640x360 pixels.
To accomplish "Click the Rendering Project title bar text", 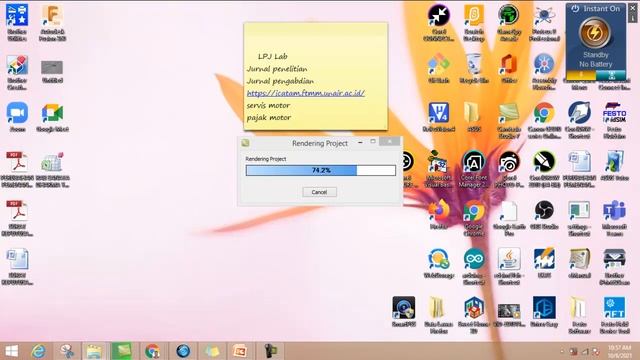I will pyautogui.click(x=320, y=143).
